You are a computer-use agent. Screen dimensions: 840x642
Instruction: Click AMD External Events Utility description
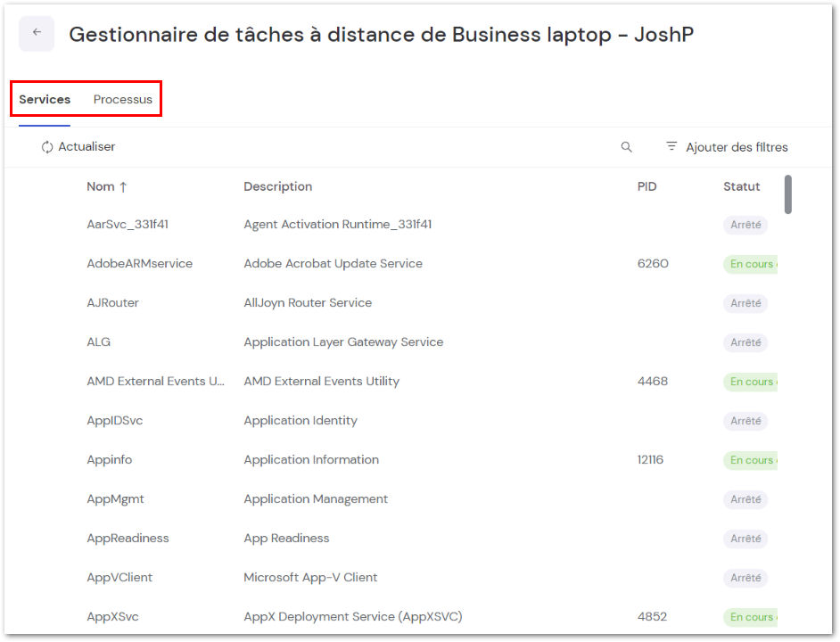(321, 381)
